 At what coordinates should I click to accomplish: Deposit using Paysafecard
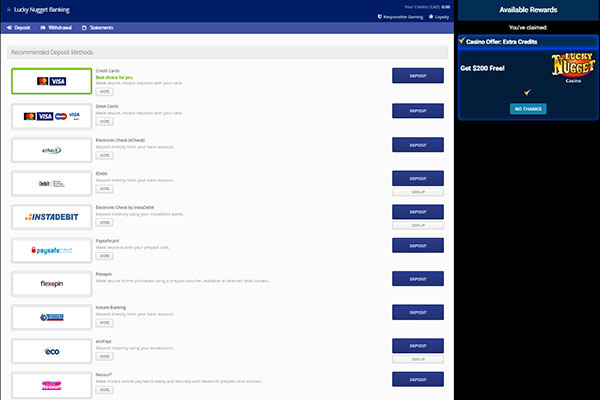coord(418,245)
